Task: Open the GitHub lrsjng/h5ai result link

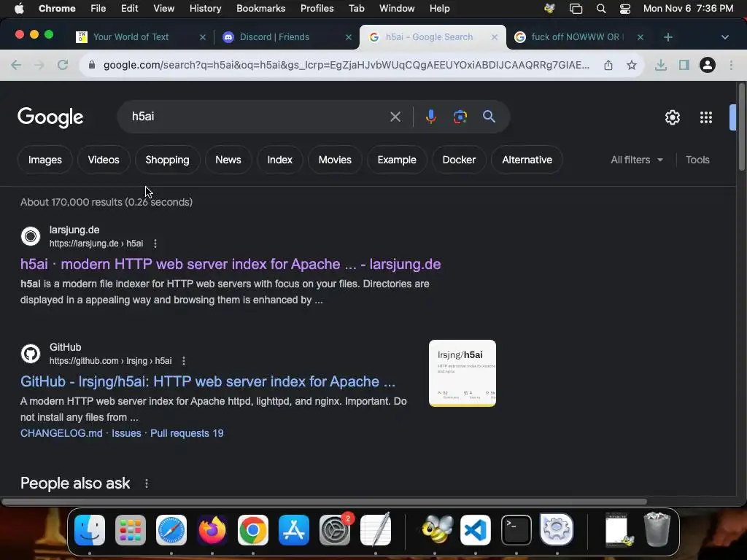Action: click(208, 382)
